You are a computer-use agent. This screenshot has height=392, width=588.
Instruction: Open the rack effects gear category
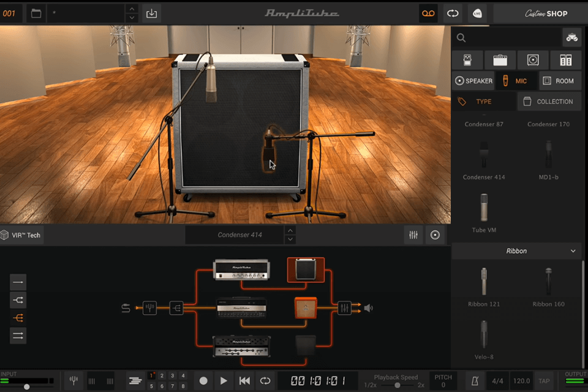tap(565, 59)
